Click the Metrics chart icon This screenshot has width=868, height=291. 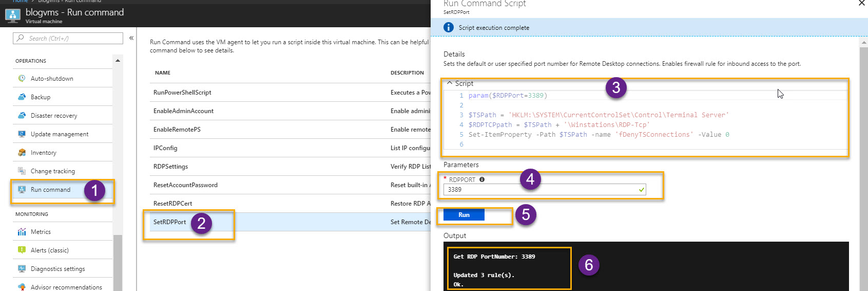coord(22,232)
